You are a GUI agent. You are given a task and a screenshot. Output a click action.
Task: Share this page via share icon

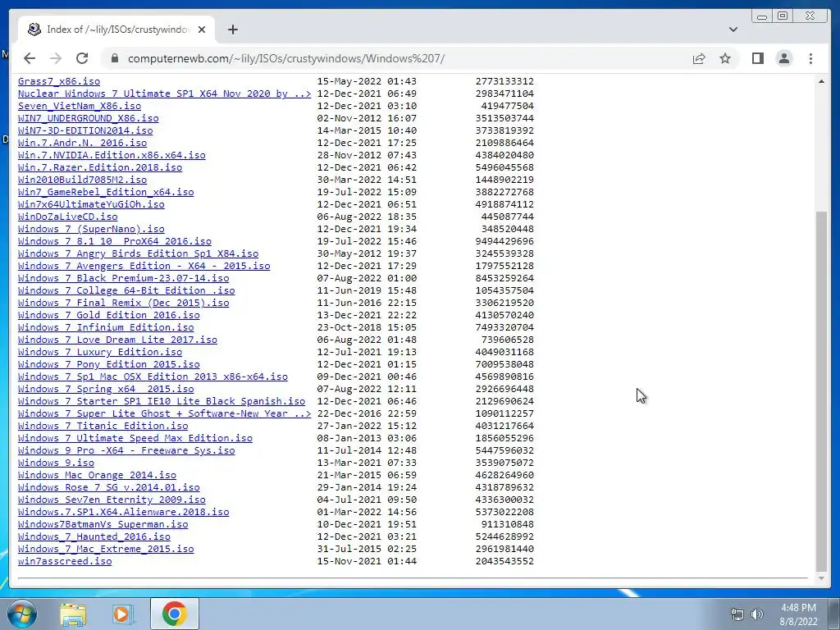point(699,58)
